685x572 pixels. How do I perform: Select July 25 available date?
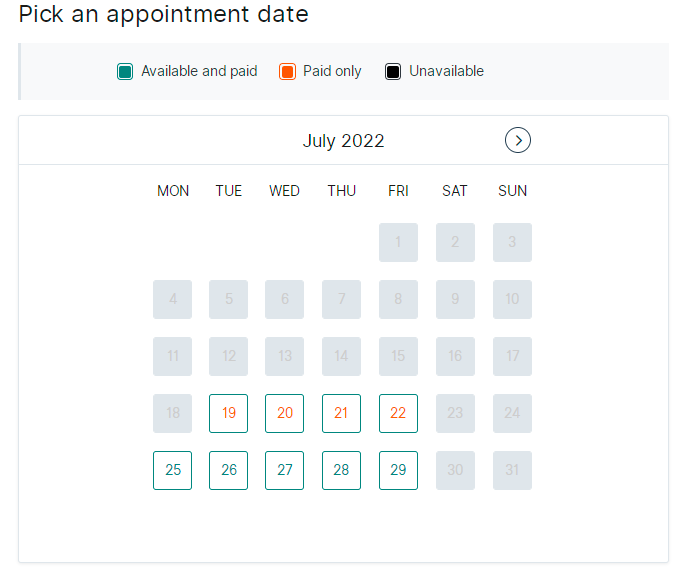point(173,470)
